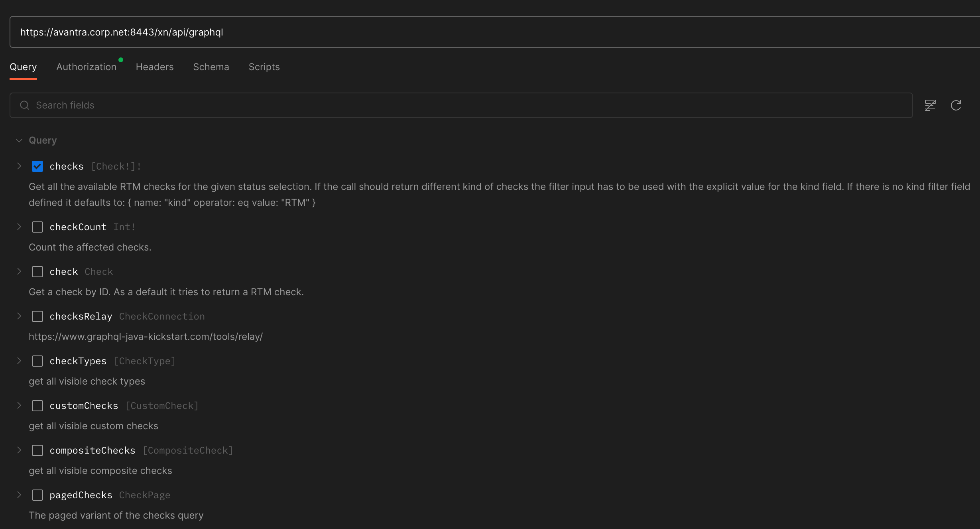Select the compositeChecks checkbox
Screen dimensions: 980x529
point(37,450)
